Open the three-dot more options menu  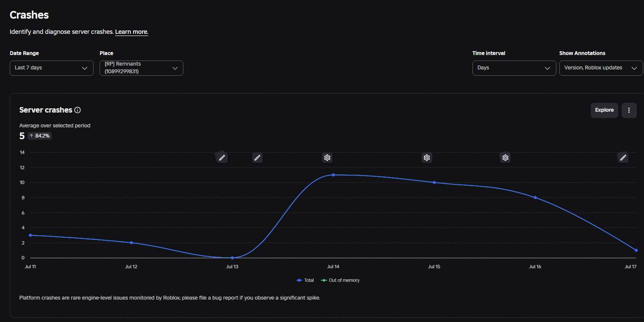[629, 110]
